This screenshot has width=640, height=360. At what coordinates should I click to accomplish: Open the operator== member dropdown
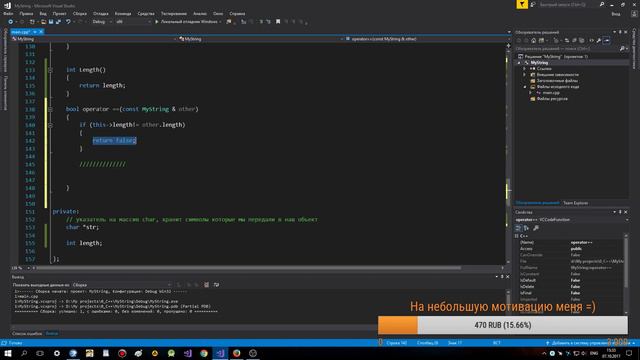pos(426,39)
